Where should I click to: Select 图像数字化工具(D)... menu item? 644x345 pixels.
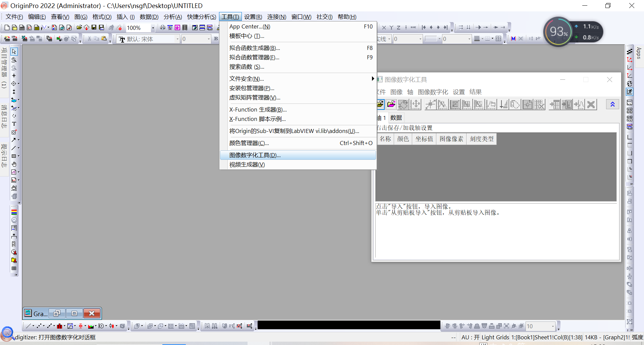tap(298, 155)
